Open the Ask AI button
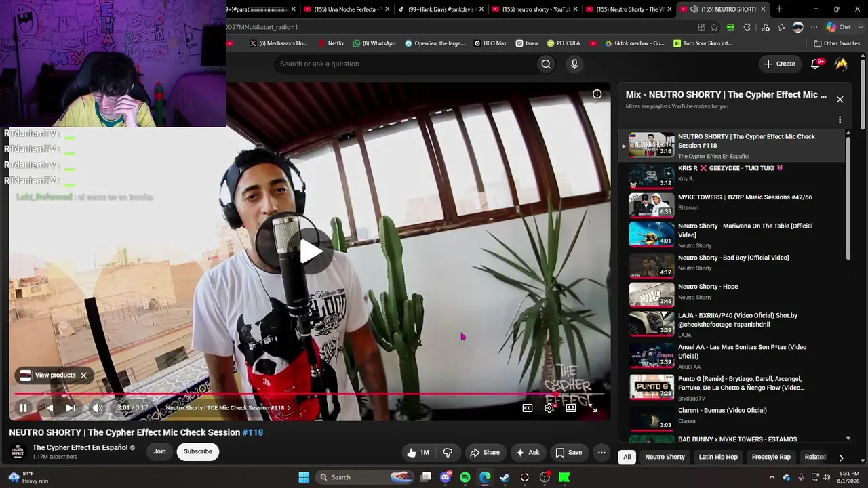Image resolution: width=868 pixels, height=488 pixels. [528, 453]
